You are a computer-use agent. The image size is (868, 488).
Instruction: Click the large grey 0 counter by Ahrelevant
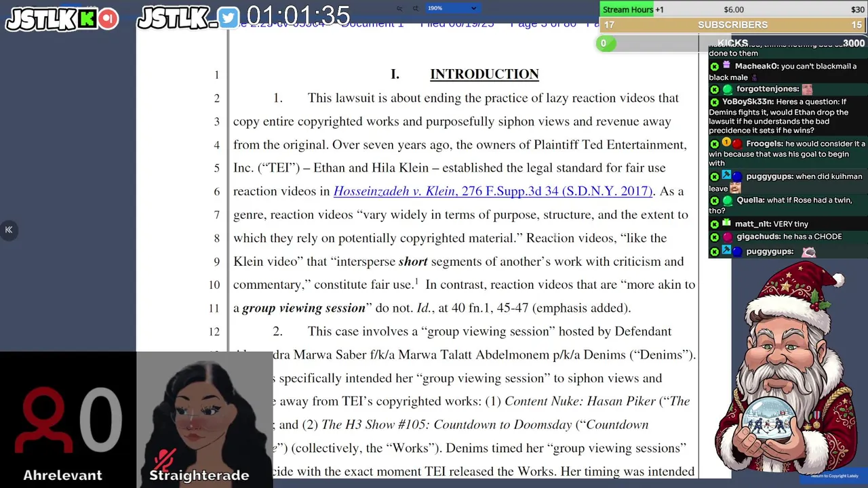pyautogui.click(x=100, y=420)
